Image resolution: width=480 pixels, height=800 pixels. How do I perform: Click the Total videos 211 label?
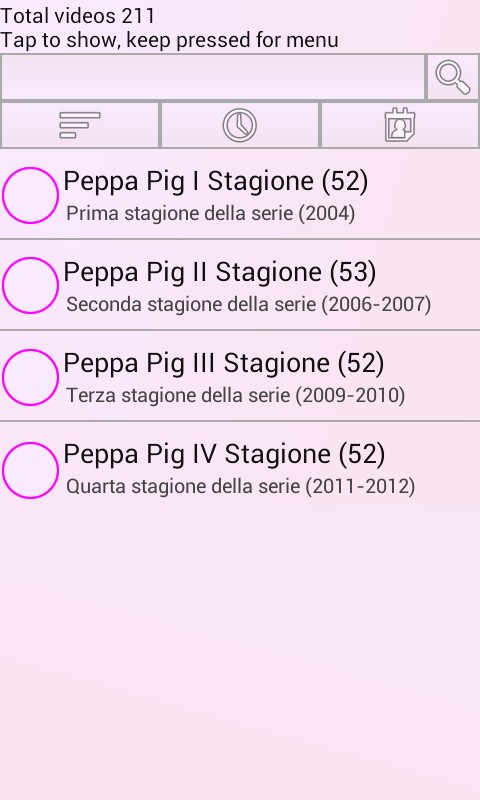coord(77,15)
